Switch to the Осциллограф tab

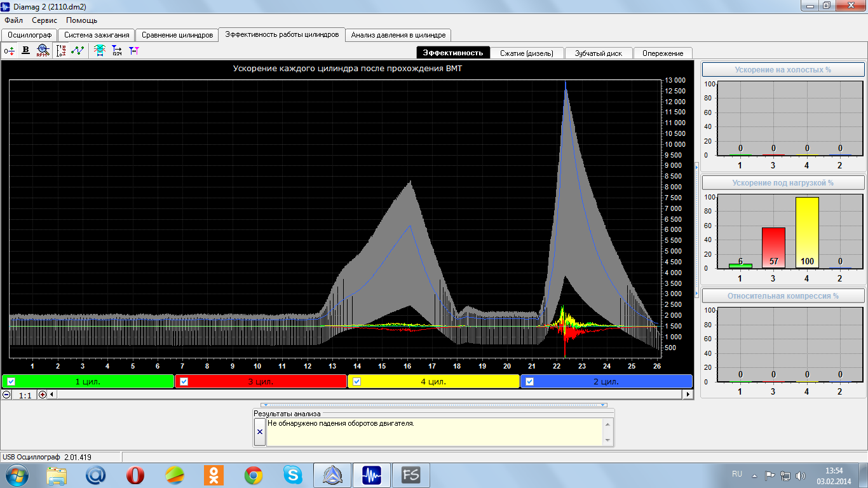(29, 35)
